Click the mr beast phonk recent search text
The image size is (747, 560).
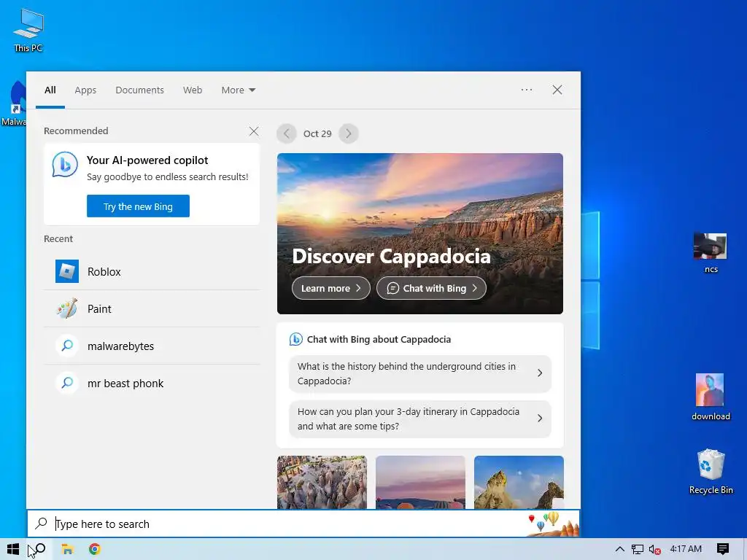click(x=125, y=384)
